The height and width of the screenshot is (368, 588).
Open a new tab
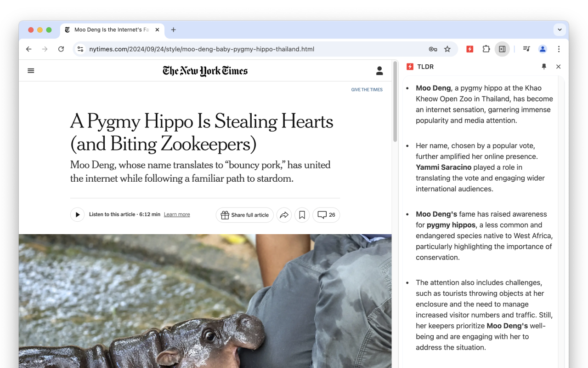173,30
